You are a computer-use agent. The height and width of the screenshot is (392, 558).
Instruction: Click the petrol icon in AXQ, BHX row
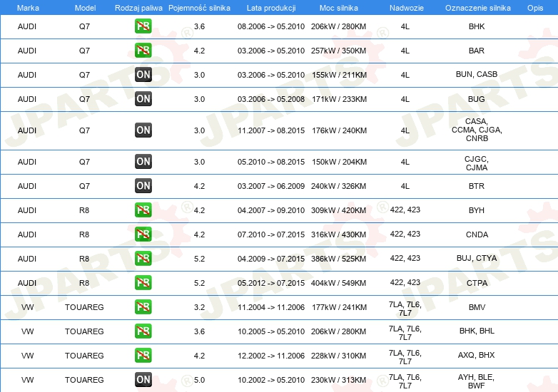(143, 355)
